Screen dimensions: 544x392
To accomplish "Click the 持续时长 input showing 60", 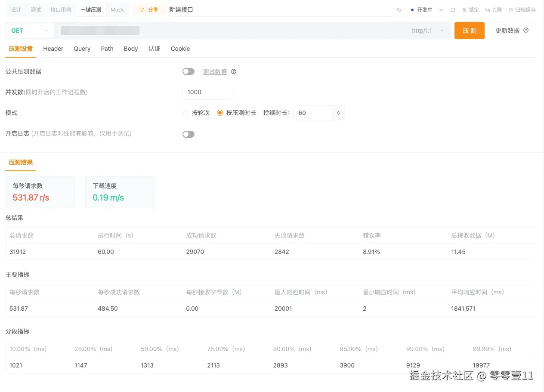I will [313, 113].
